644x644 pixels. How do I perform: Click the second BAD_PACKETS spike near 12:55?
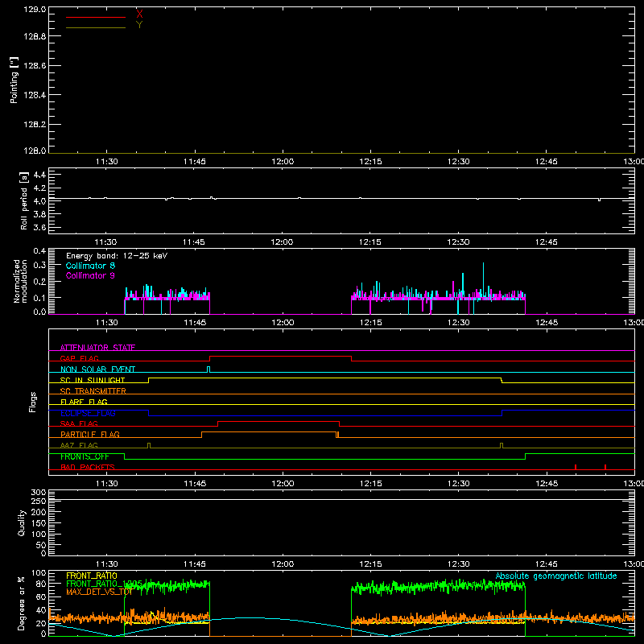coord(605,467)
